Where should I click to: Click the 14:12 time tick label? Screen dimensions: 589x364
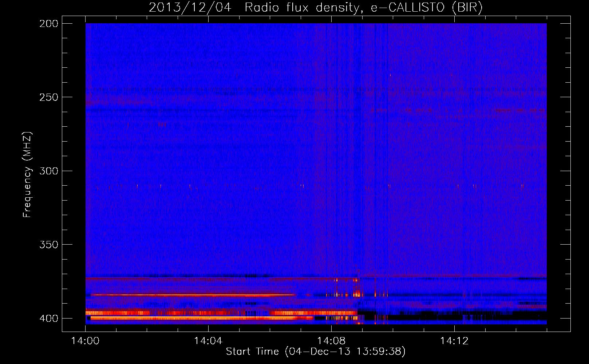pyautogui.click(x=454, y=341)
